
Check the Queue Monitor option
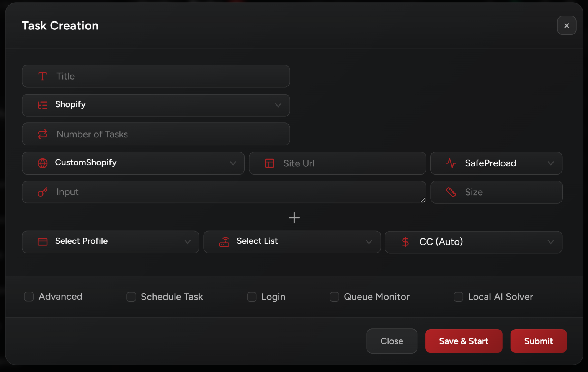tap(334, 297)
